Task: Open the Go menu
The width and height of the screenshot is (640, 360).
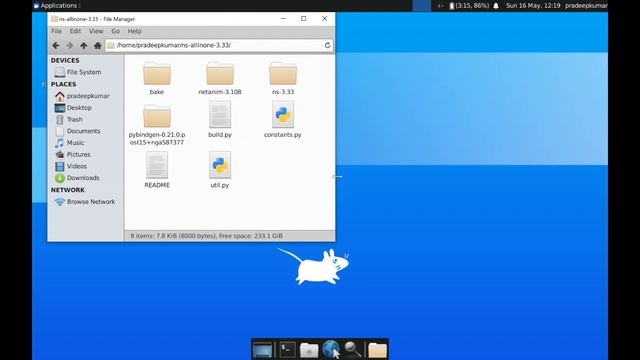Action: click(116, 31)
